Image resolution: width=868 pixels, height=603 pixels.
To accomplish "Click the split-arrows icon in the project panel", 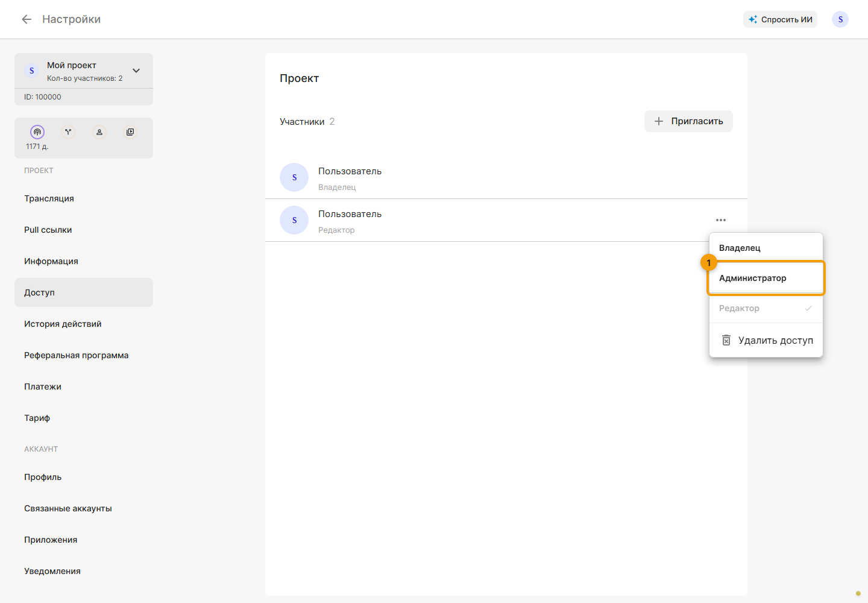I will coord(68,132).
